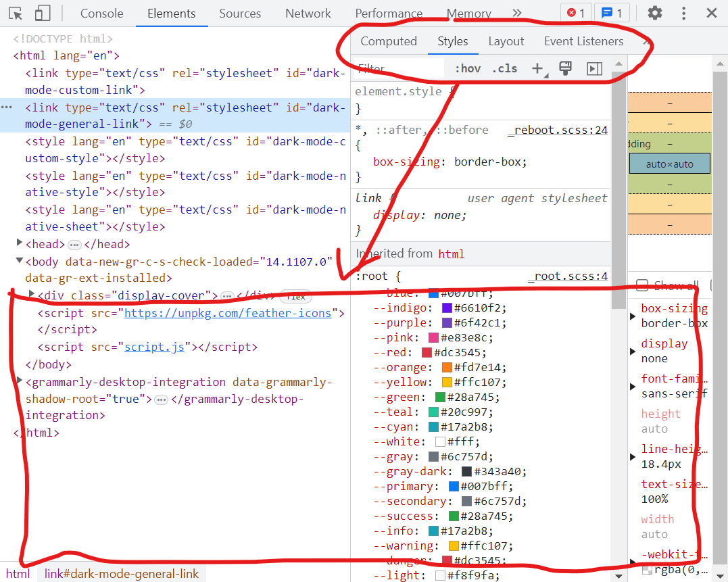Click the selected row's three-dot actions
The image size is (728, 582).
[x=7, y=107]
